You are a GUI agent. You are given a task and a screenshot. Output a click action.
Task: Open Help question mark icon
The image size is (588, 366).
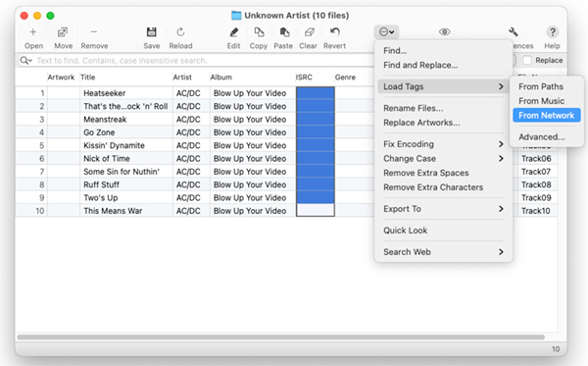tap(552, 32)
